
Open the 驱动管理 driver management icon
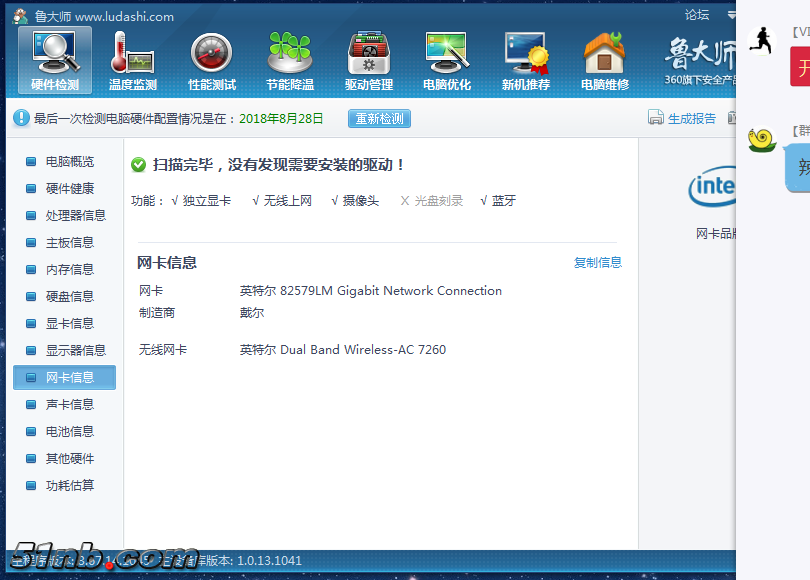(x=369, y=60)
